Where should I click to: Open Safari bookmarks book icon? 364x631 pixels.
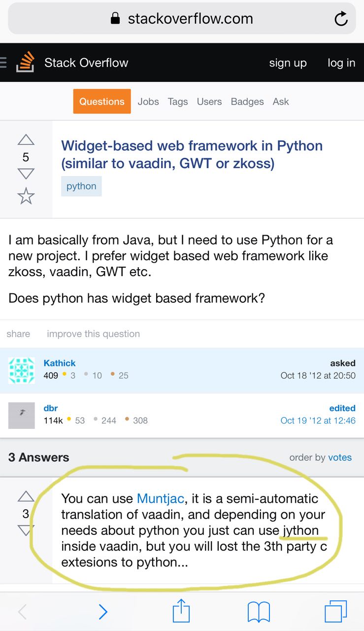point(259,612)
